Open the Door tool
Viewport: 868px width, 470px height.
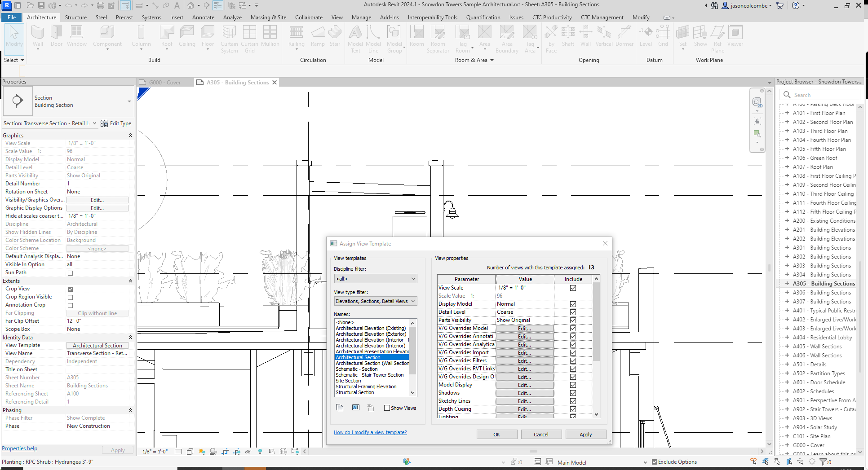pos(56,36)
